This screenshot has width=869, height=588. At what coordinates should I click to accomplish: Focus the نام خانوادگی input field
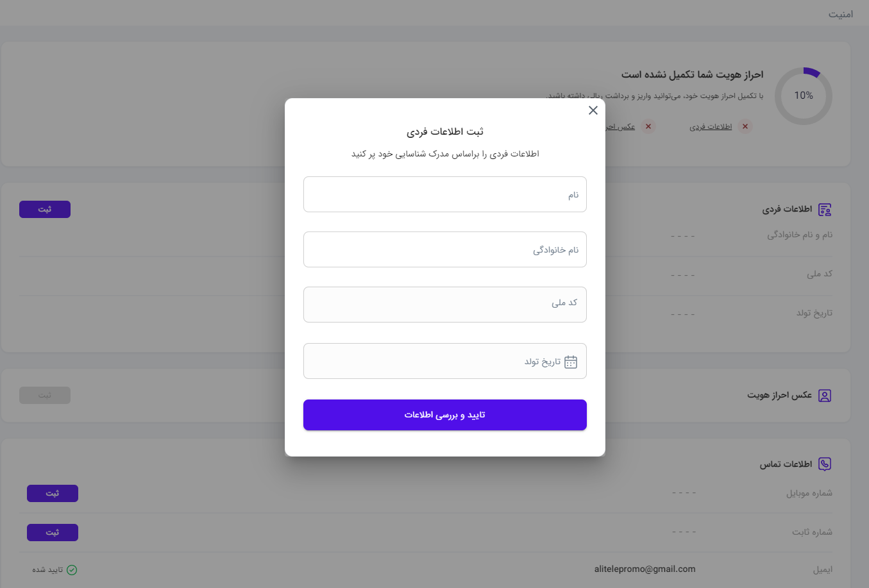click(445, 249)
